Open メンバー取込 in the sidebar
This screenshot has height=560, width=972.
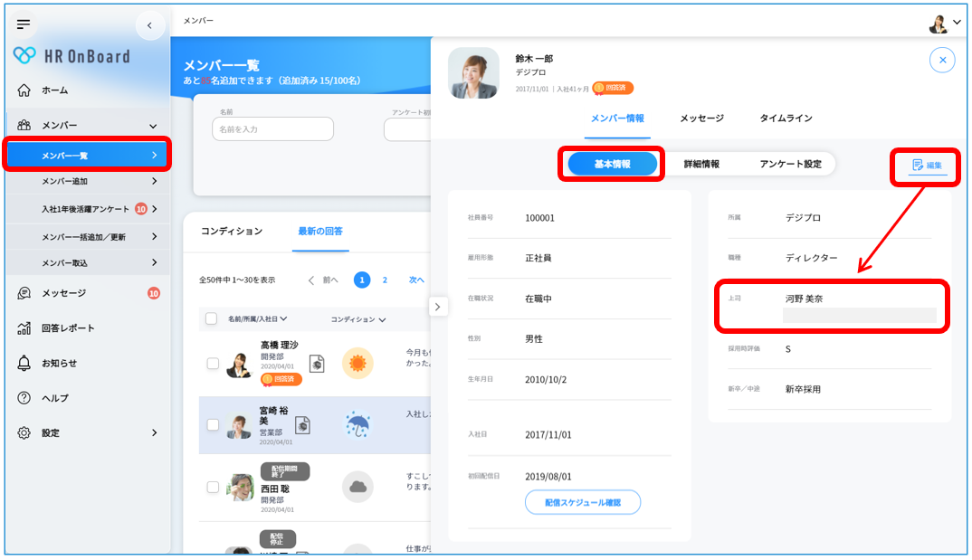coord(88,262)
